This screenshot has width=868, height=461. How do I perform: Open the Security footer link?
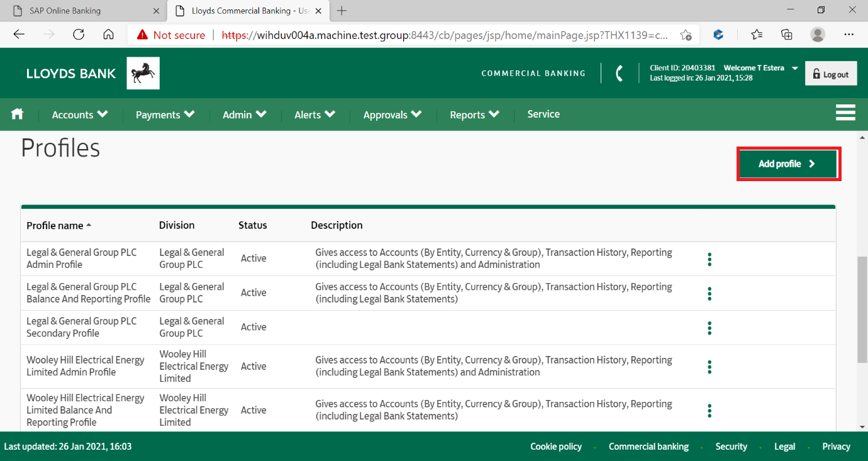731,447
